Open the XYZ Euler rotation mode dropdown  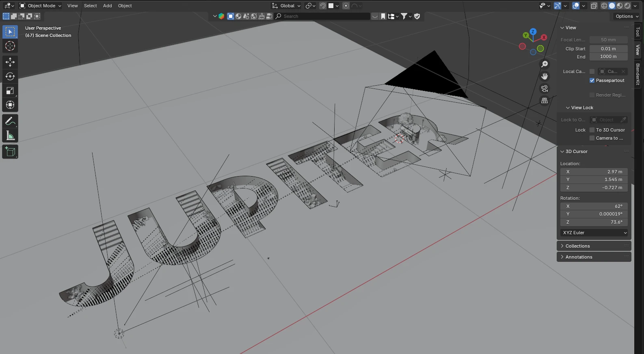[594, 233]
